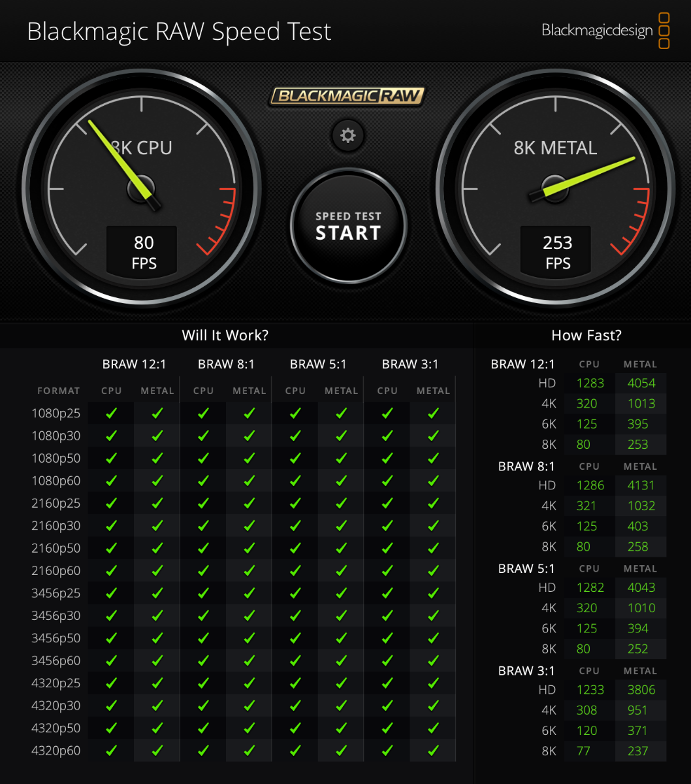Click the Blackmagic RAW logo badge
The width and height of the screenshot is (691, 784).
347,96
